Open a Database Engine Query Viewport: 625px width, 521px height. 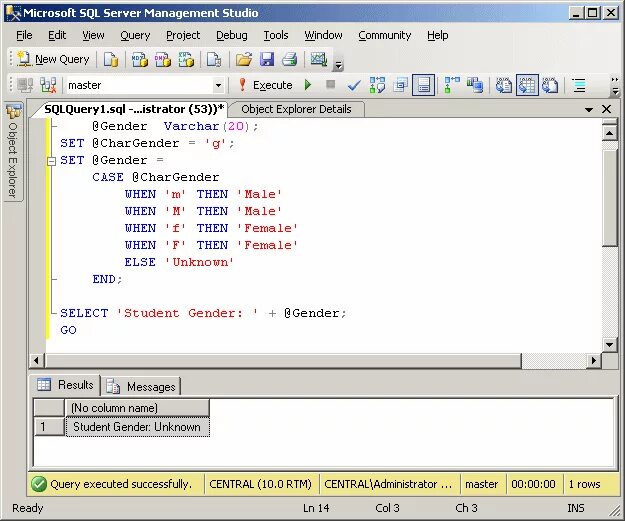point(111,60)
